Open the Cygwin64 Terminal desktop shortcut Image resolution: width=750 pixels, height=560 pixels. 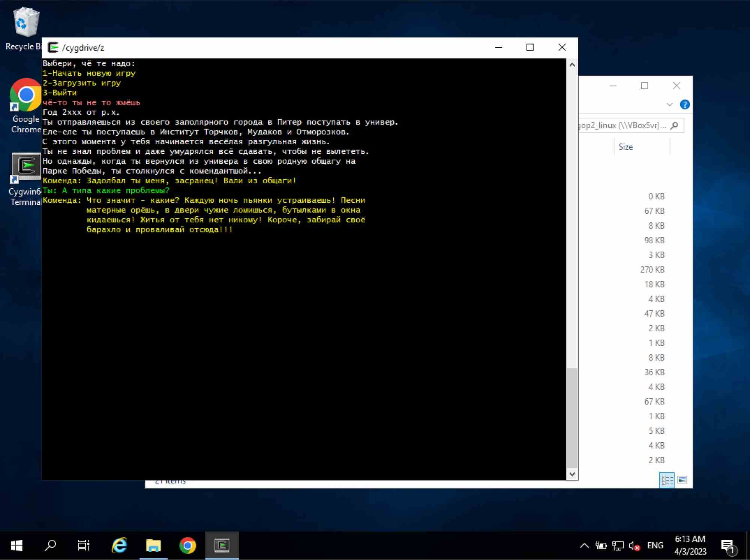25,179
